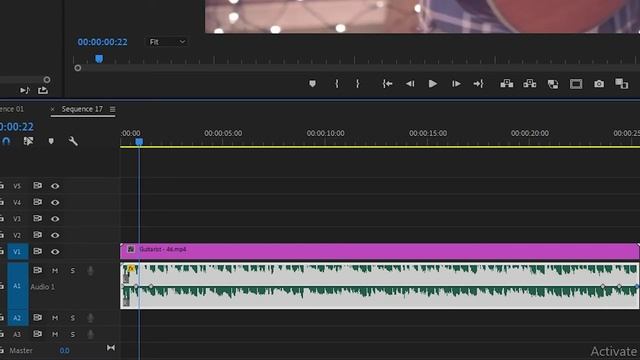The image size is (640, 360).
Task: Go to Out point in Program monitor
Action: coord(478,84)
